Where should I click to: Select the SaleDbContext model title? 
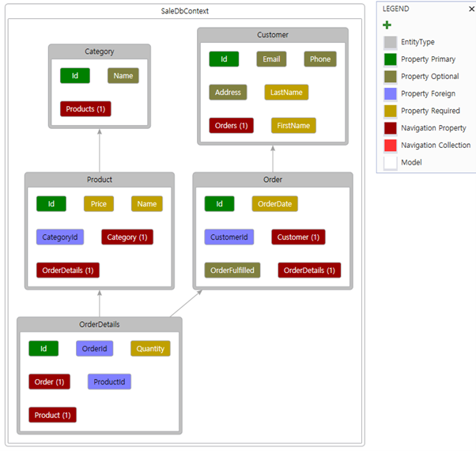pyautogui.click(x=184, y=11)
